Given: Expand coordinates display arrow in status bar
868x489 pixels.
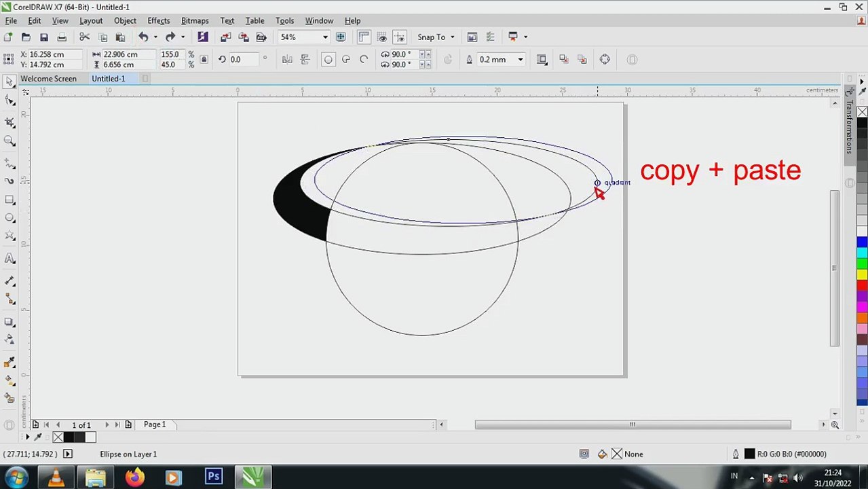Looking at the screenshot, I should (x=68, y=454).
